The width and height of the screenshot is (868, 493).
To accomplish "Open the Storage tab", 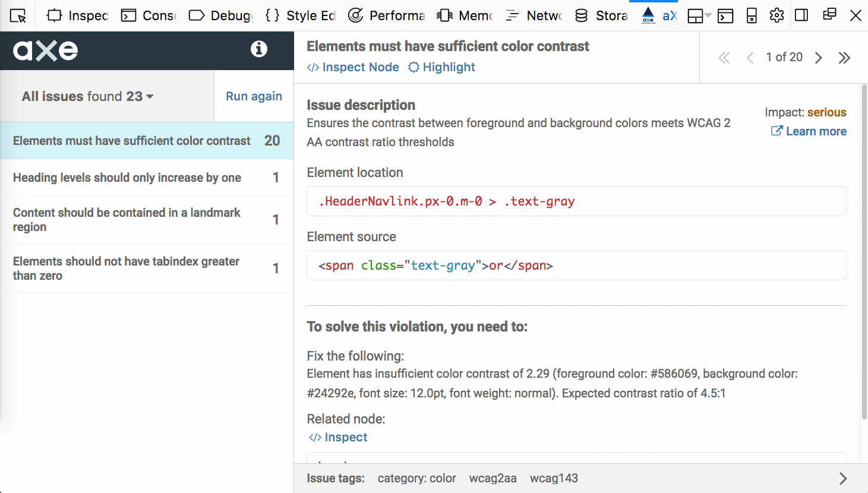I will (601, 16).
